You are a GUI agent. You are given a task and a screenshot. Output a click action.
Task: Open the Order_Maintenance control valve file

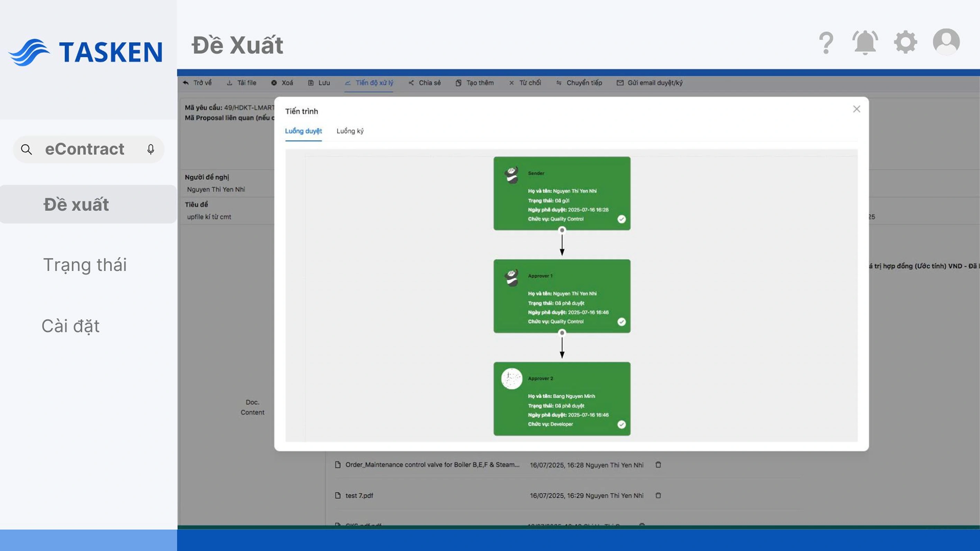click(432, 465)
